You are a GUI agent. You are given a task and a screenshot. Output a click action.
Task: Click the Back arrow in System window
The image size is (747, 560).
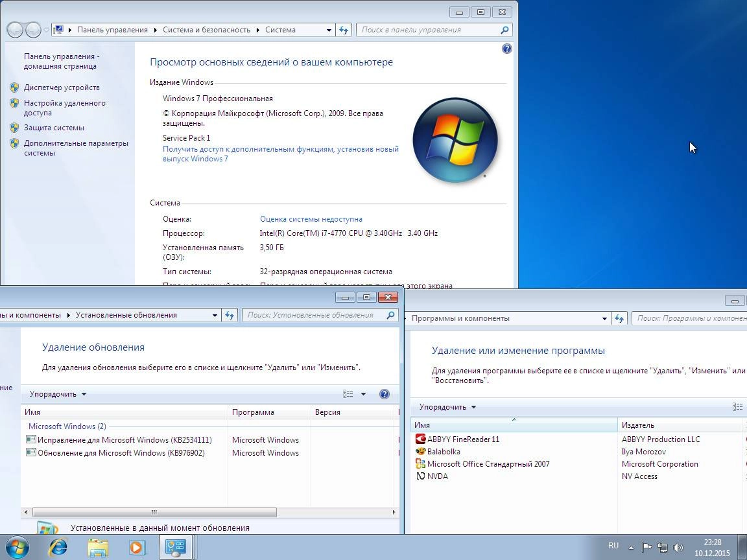15,30
